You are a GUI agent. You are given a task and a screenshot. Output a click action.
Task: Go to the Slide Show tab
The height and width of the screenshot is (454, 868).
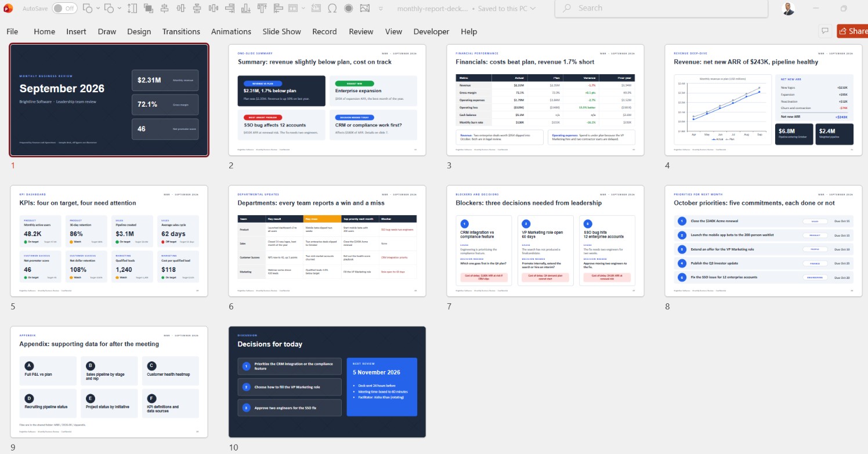click(x=281, y=31)
